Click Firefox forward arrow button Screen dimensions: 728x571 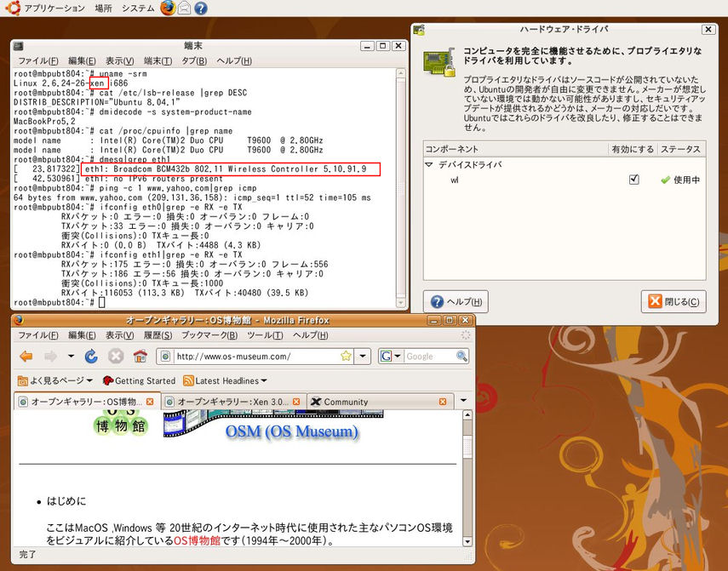point(50,357)
